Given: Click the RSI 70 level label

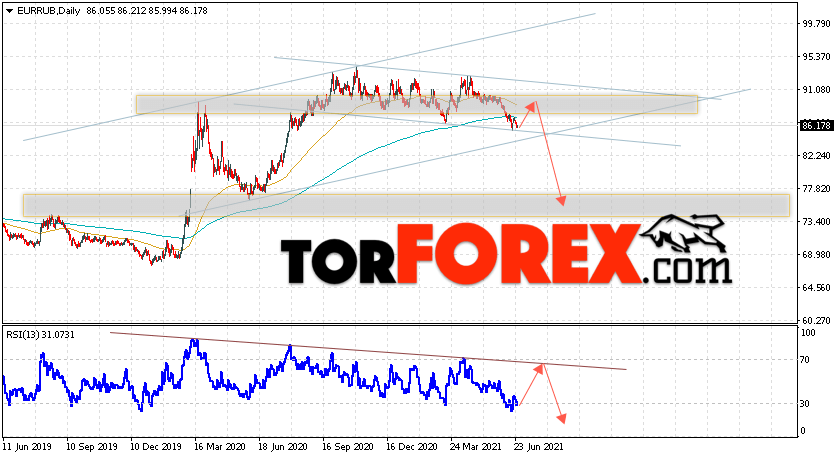Looking at the screenshot, I should point(805,360).
